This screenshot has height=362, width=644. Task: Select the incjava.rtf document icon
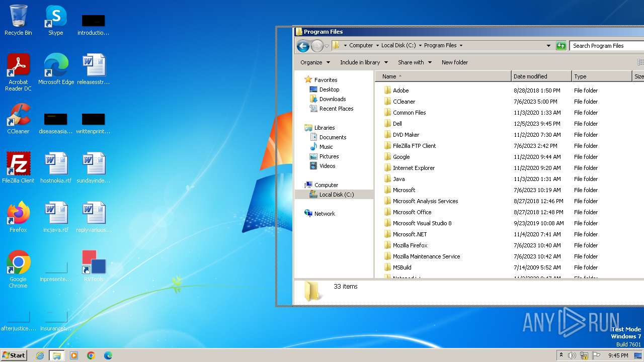56,217
